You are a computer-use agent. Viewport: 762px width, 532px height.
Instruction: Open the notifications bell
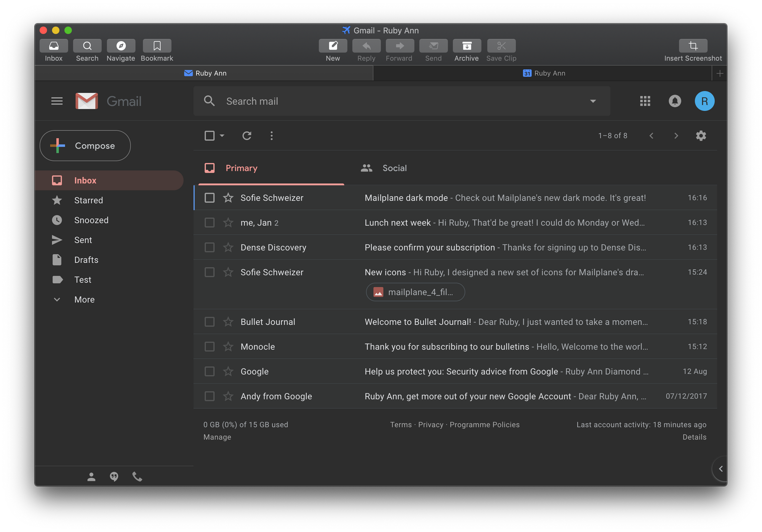click(675, 101)
